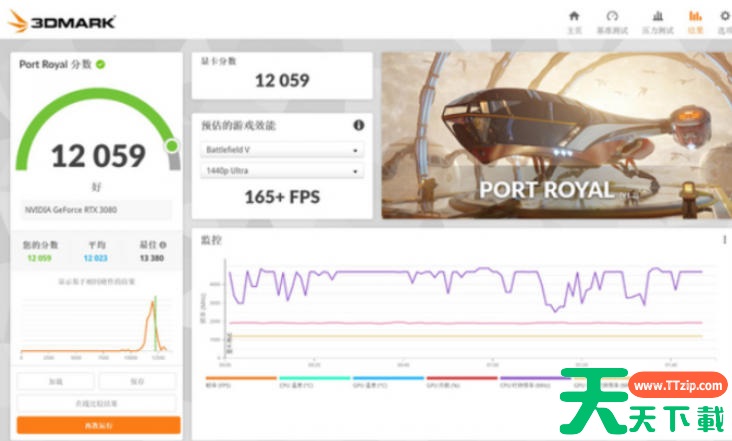Click the graphics score 12 059 value
Image resolution: width=732 pixels, height=441 pixels.
coord(282,80)
